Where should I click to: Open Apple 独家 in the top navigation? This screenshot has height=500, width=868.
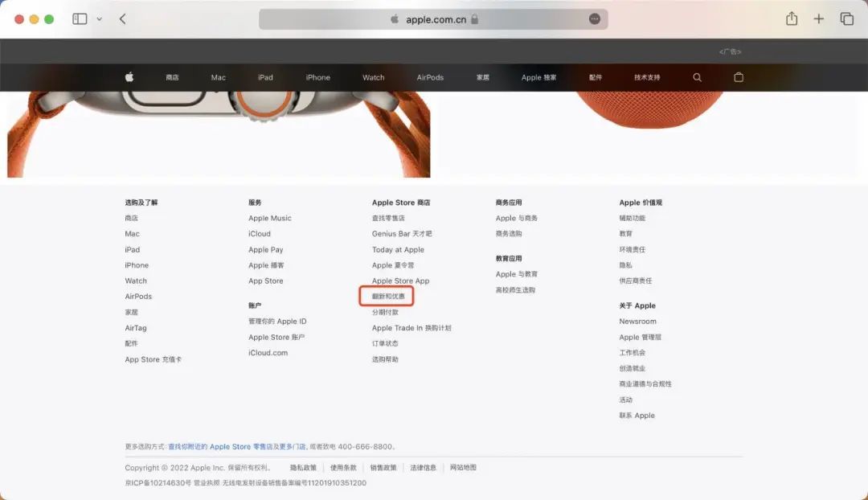[538, 77]
